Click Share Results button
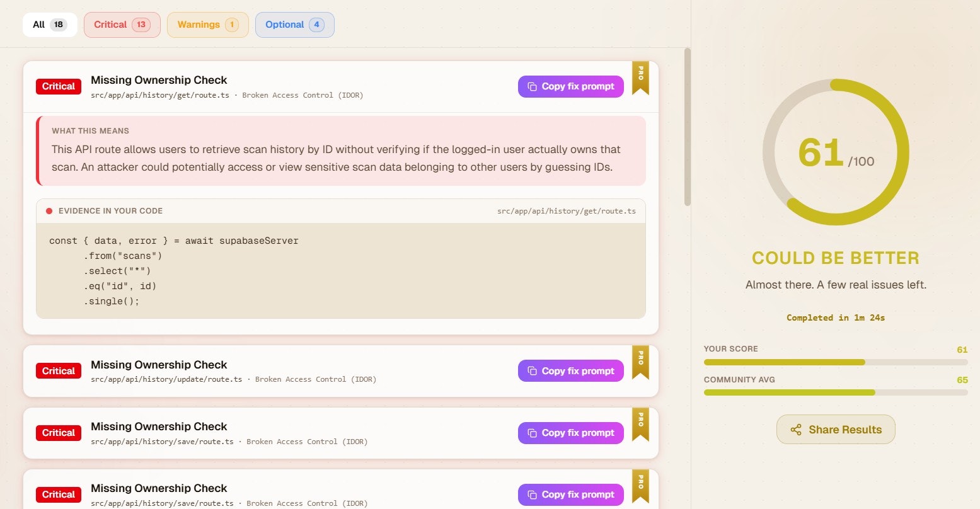980x509 pixels. point(836,430)
